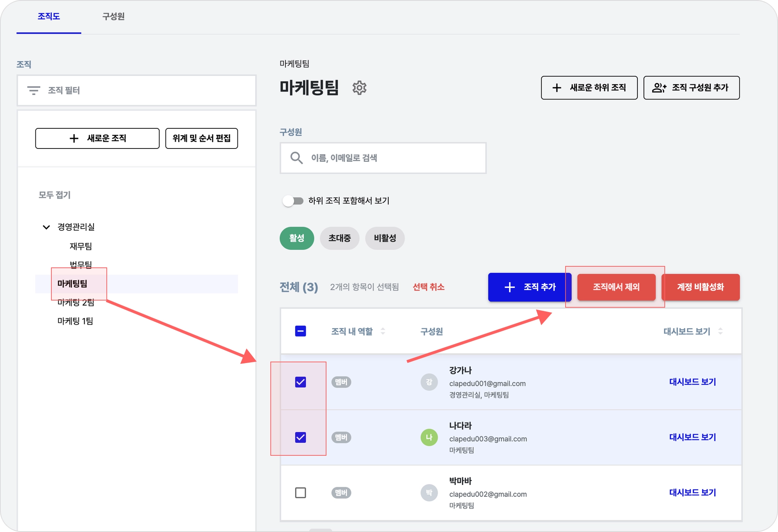
Task: Click 강가나's gray avatar icon
Action: (x=429, y=382)
